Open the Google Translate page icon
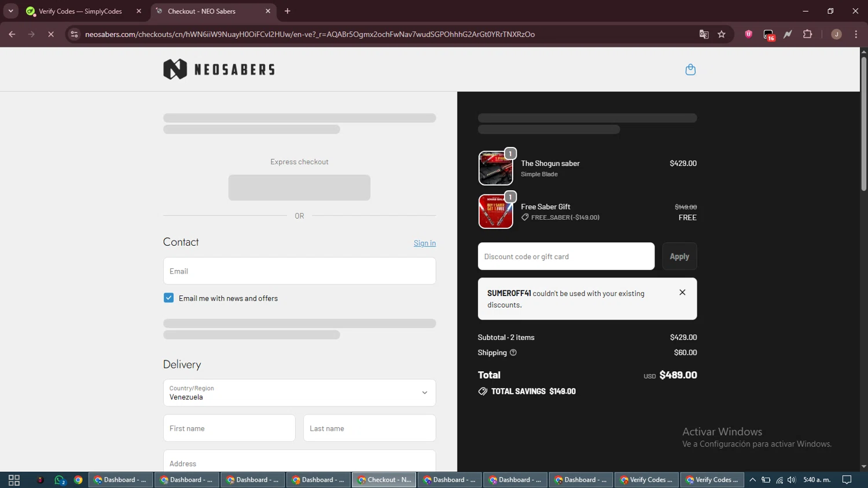868x488 pixels. pyautogui.click(x=704, y=34)
